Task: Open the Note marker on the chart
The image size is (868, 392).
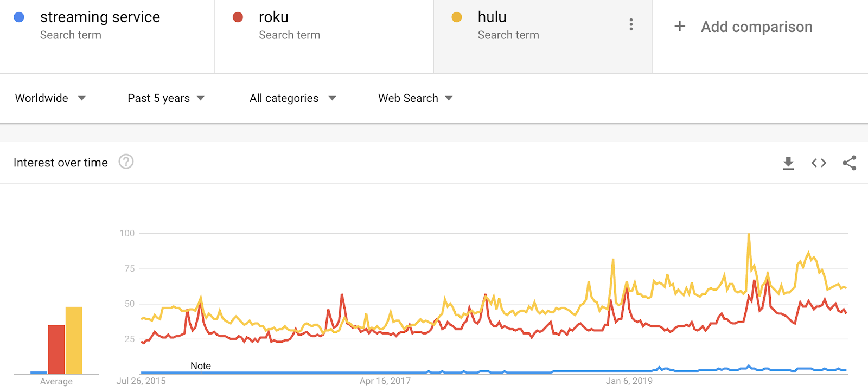Action: [201, 366]
